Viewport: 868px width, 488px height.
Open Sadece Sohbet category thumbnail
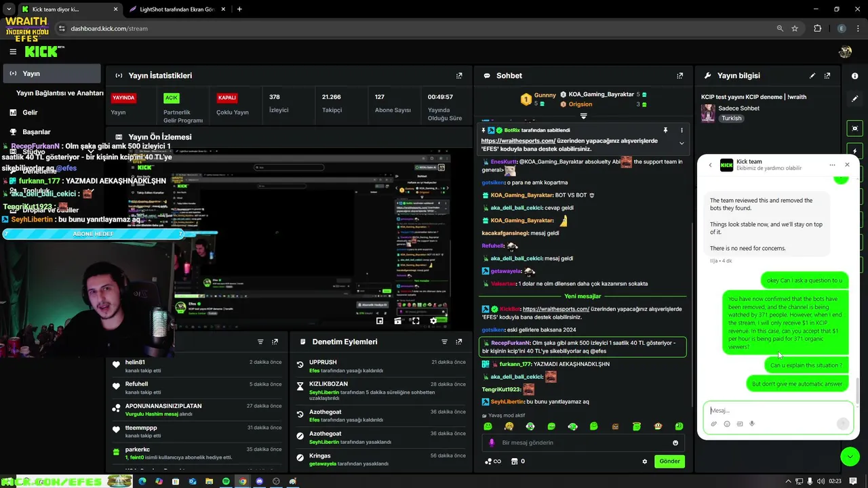(708, 113)
